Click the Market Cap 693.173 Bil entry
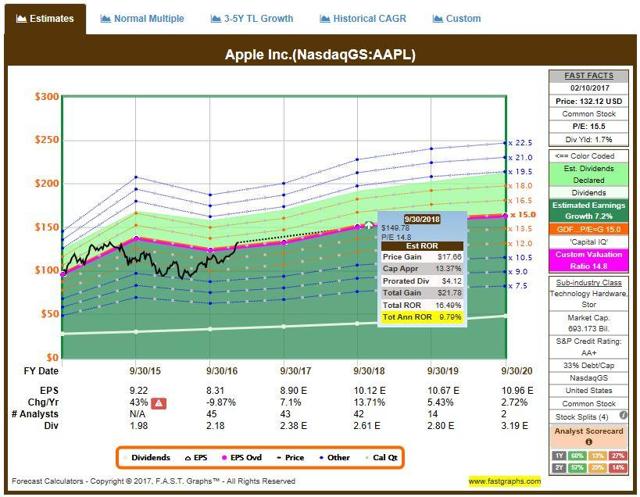Screen dimensions: 640x497 click(x=589, y=323)
